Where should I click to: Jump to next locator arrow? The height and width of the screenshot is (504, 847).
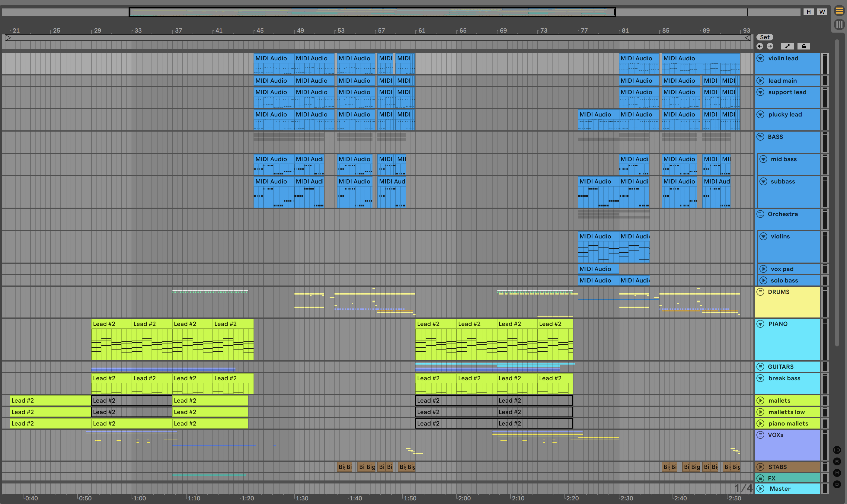(x=770, y=46)
